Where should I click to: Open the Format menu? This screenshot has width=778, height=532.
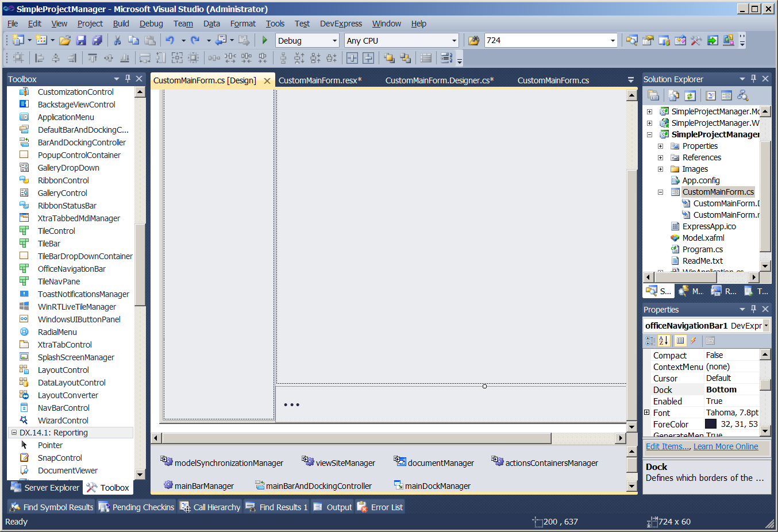(242, 24)
